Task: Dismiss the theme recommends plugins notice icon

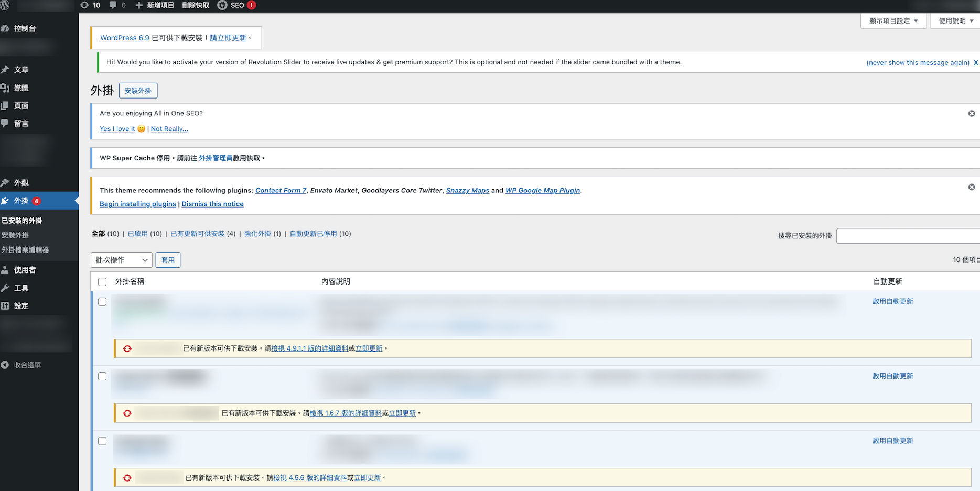Action: [x=972, y=187]
